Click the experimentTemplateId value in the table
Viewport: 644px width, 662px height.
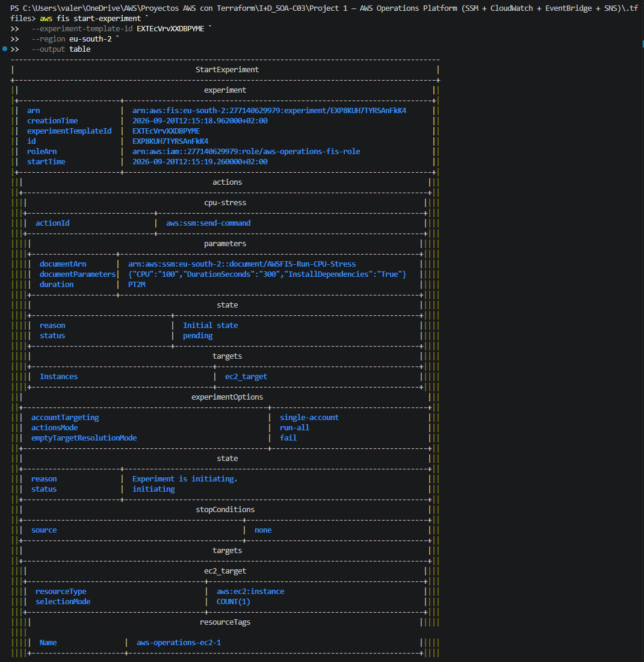point(166,131)
